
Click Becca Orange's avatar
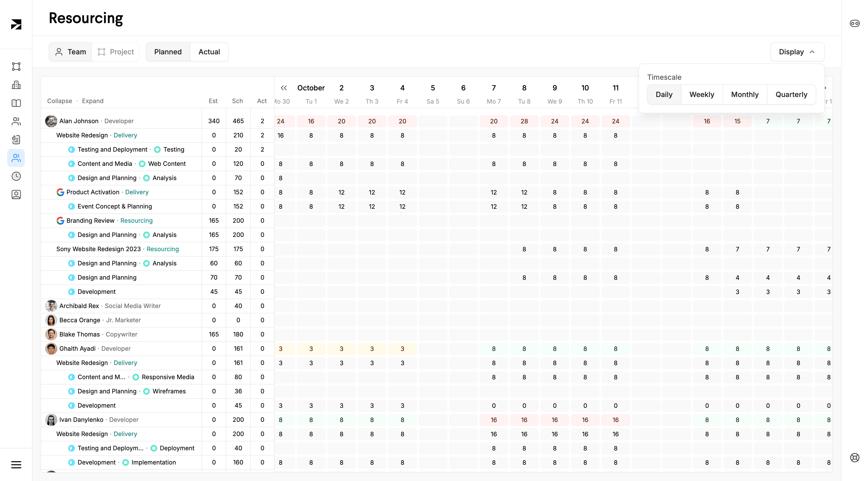tap(51, 320)
